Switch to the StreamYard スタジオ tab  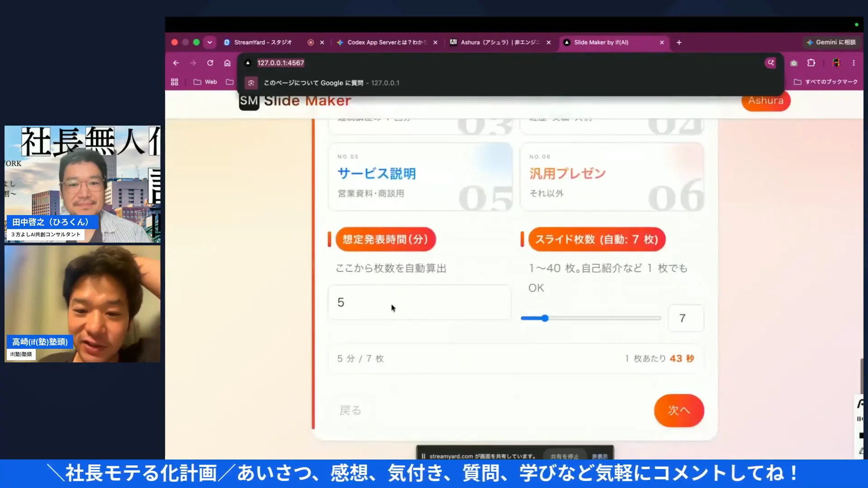click(x=263, y=42)
